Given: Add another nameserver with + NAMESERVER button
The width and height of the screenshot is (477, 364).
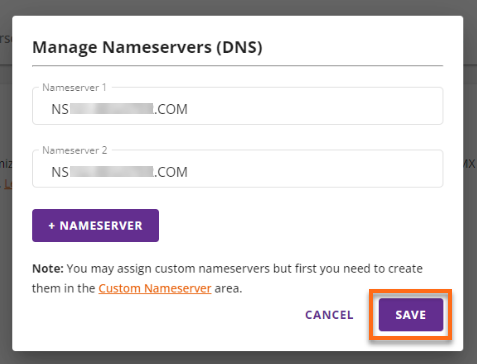Looking at the screenshot, I should [x=95, y=225].
